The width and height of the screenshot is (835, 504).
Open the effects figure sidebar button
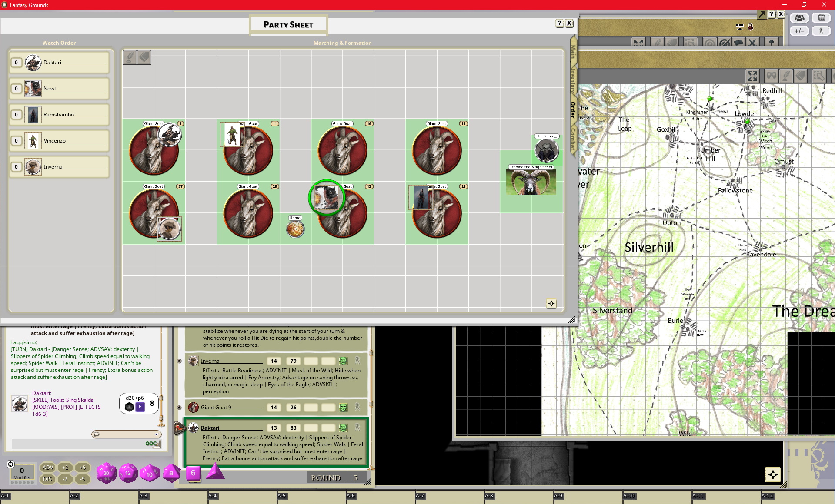pos(821,31)
